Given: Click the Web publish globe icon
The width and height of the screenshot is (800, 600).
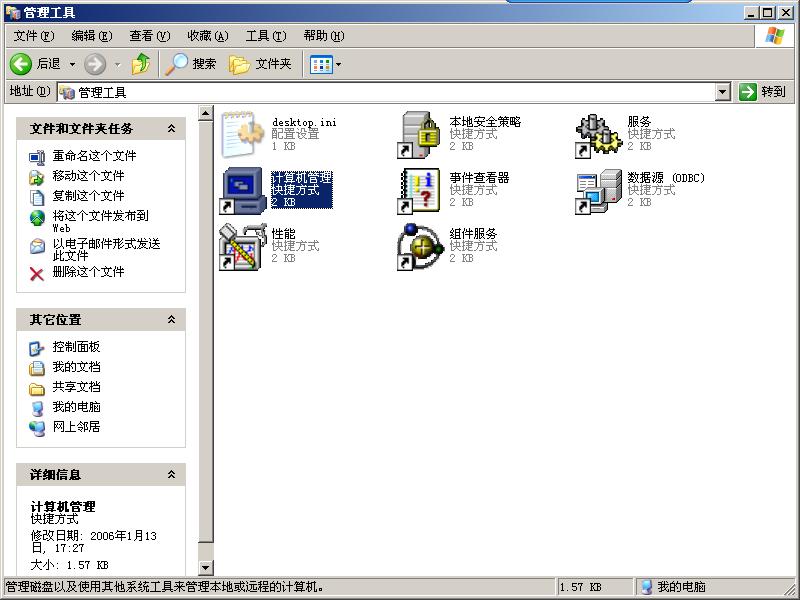Looking at the screenshot, I should pyautogui.click(x=37, y=218).
